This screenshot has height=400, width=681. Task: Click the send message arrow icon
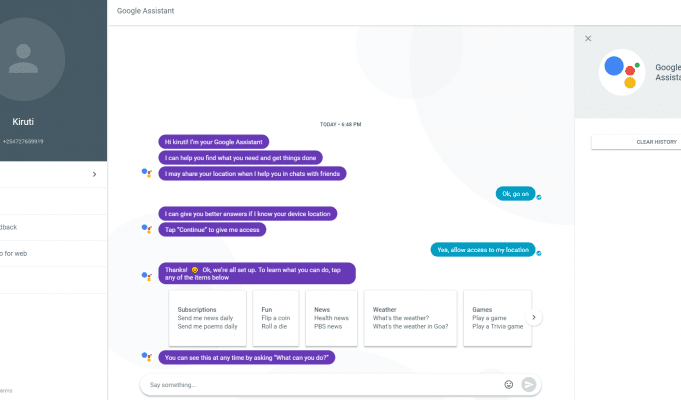click(x=529, y=384)
